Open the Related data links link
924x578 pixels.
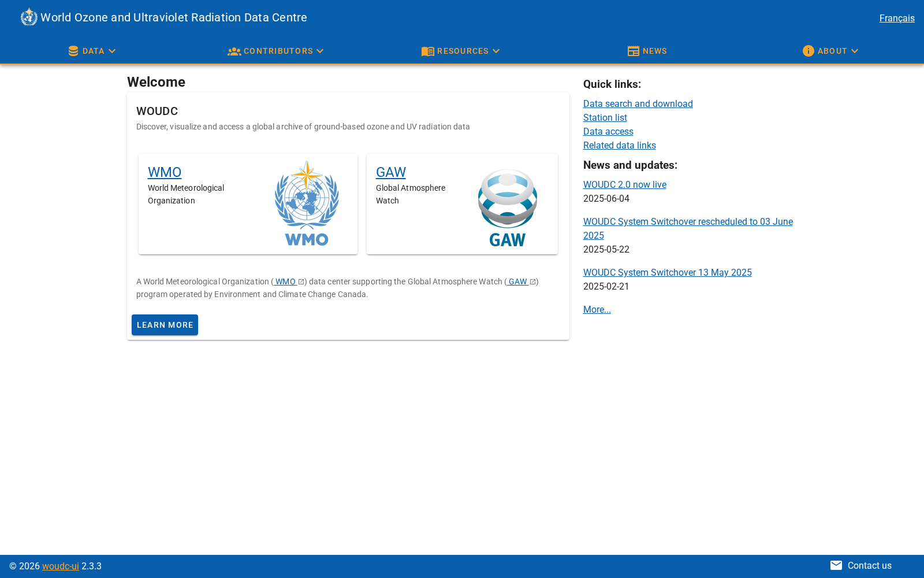(620, 145)
